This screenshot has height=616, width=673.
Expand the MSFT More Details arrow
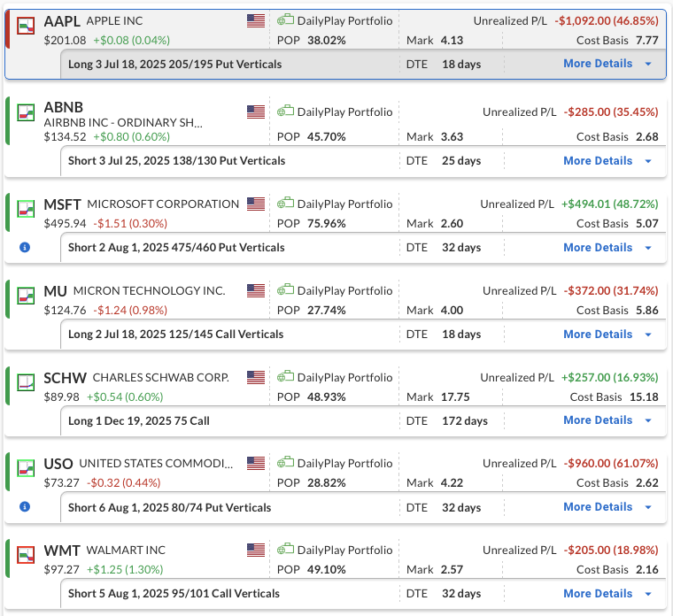[648, 248]
